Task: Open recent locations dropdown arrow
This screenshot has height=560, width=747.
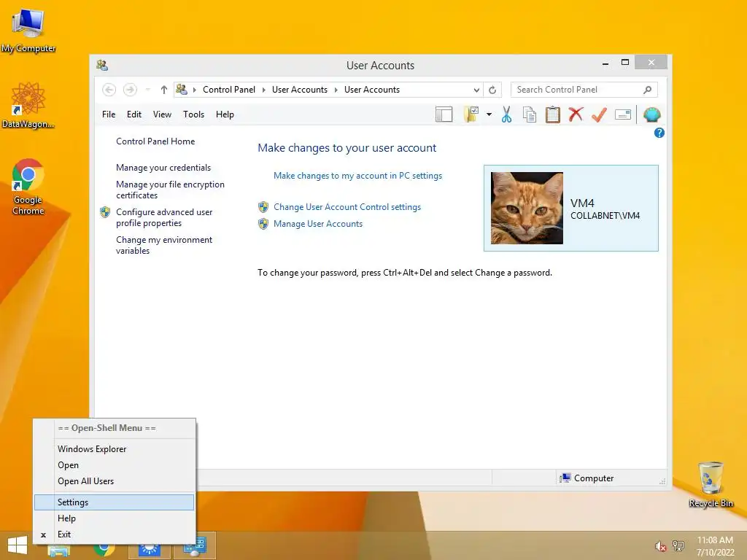Action: coord(148,90)
